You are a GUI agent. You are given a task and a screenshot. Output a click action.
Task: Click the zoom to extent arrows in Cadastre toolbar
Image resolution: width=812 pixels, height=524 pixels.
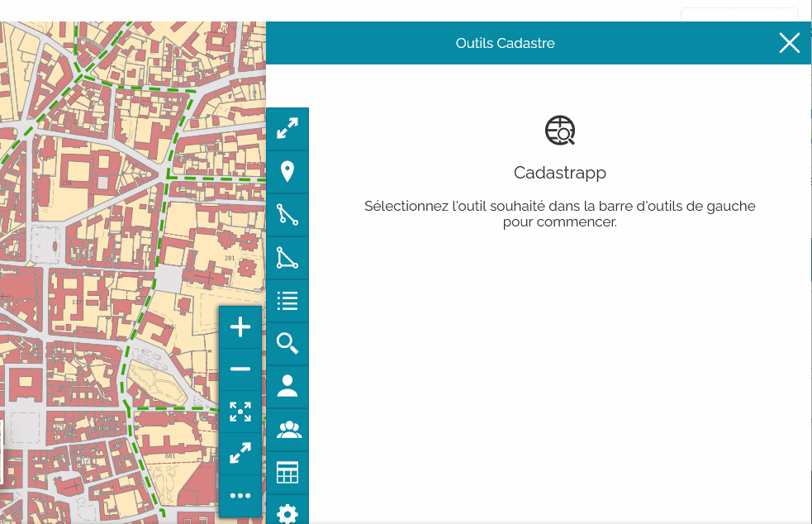287,129
